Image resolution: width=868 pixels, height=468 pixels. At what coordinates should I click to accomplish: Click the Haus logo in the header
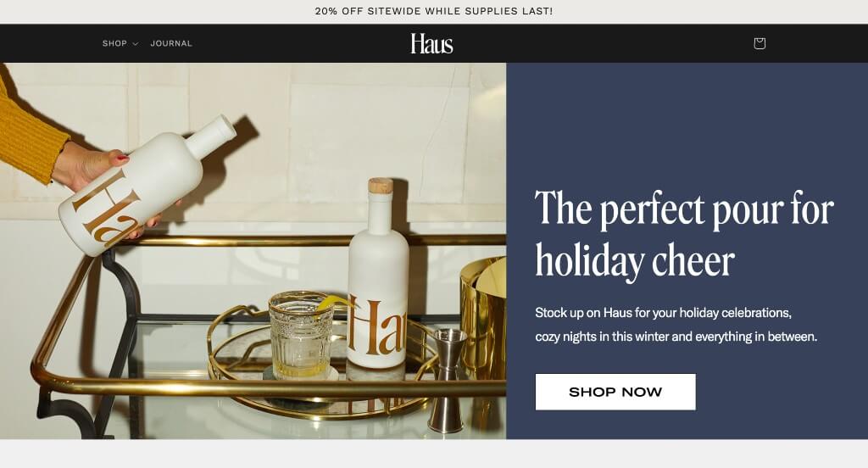coord(431,43)
